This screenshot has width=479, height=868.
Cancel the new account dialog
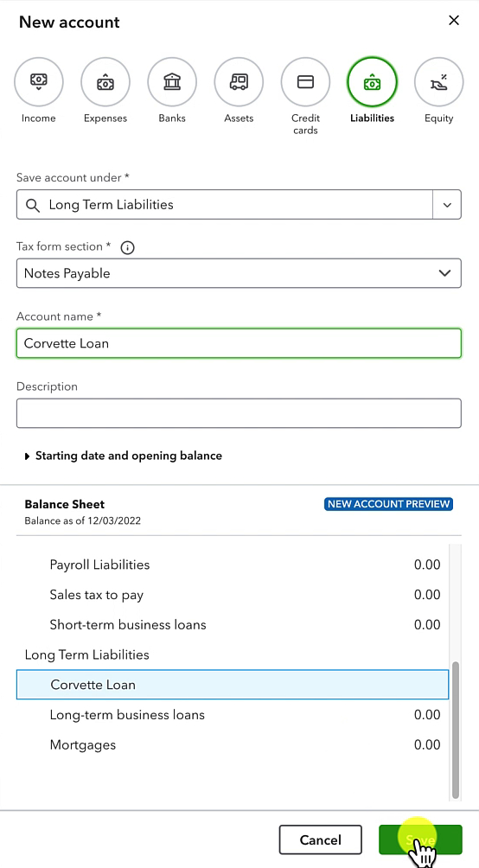(320, 839)
